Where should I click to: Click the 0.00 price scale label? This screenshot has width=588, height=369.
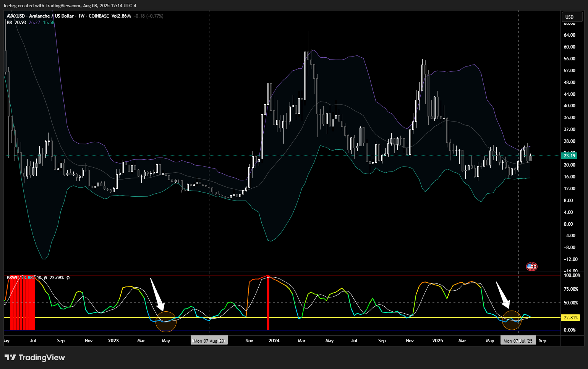(x=569, y=224)
